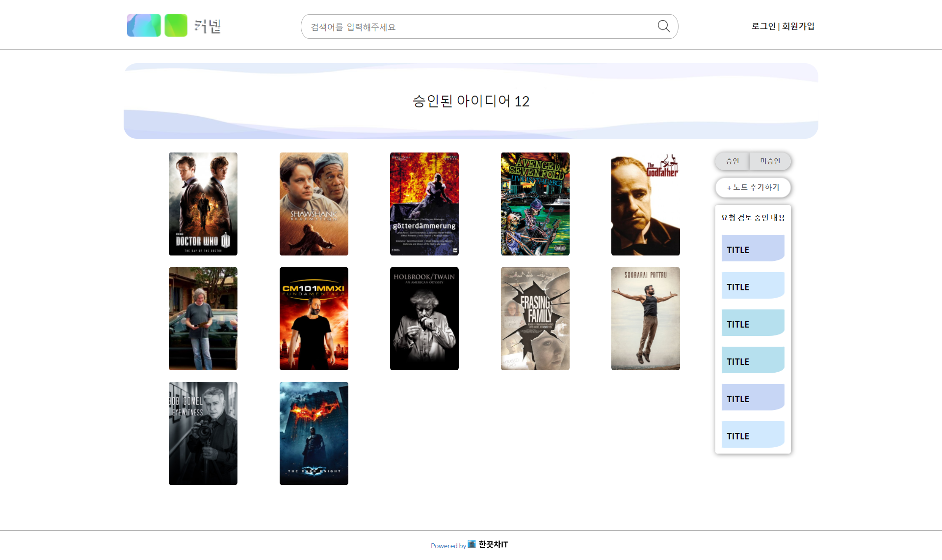Click the 로그인 link

pos(763,26)
